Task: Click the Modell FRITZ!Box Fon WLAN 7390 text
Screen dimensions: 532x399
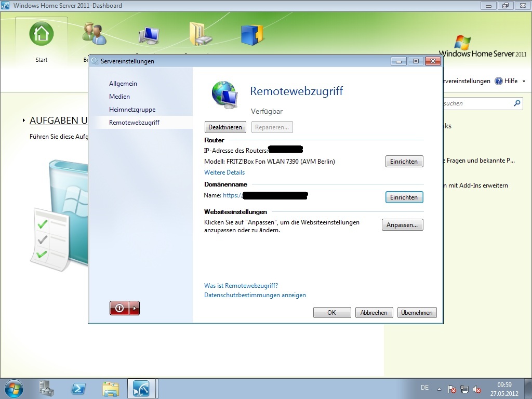Action: 270,162
